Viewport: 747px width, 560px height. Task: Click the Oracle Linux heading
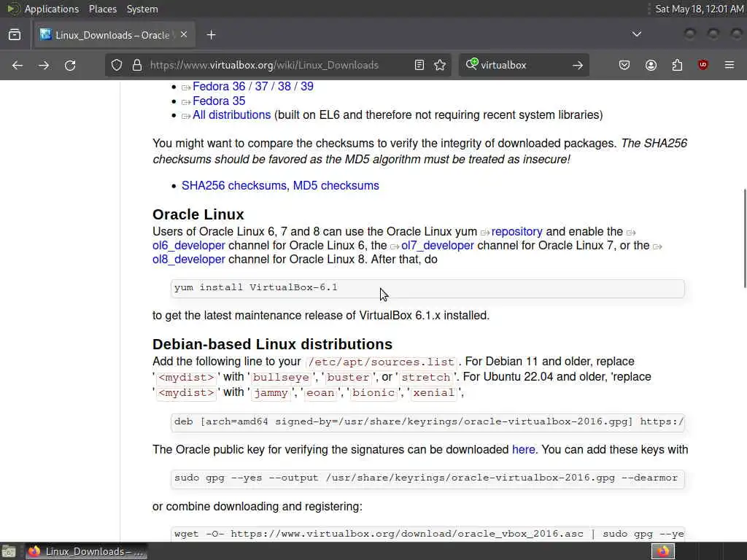click(x=198, y=214)
